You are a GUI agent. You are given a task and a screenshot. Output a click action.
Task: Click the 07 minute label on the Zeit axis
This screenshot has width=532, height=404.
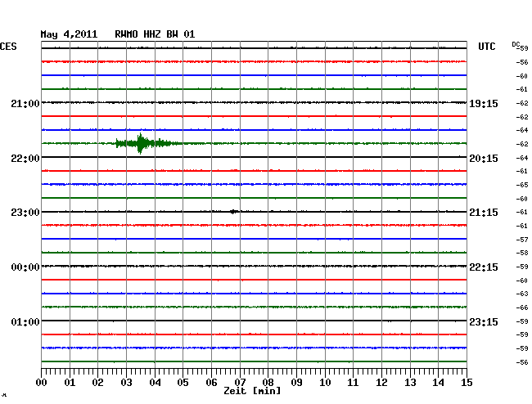coord(240,383)
